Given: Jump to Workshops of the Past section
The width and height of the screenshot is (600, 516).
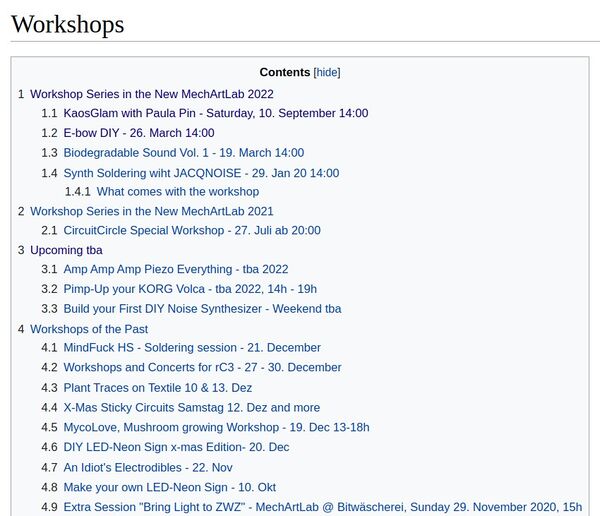Looking at the screenshot, I should point(88,329).
